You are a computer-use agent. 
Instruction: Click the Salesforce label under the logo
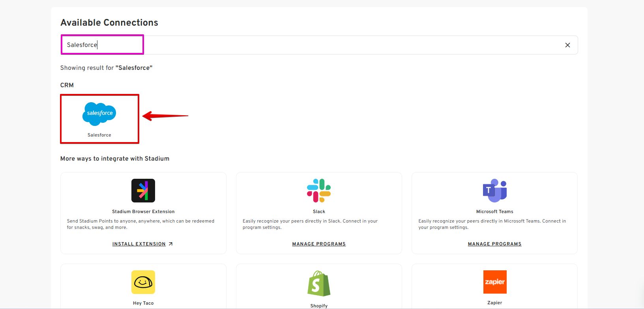click(99, 135)
